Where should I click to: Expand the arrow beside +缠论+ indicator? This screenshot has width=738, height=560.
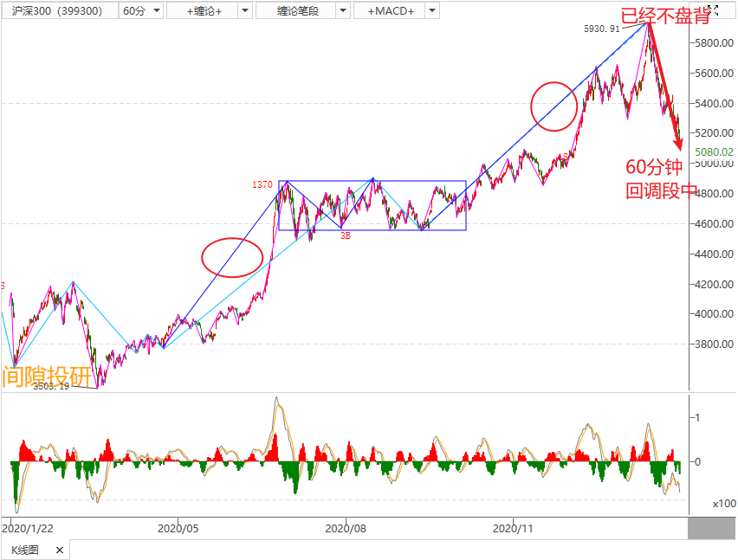[x=243, y=10]
